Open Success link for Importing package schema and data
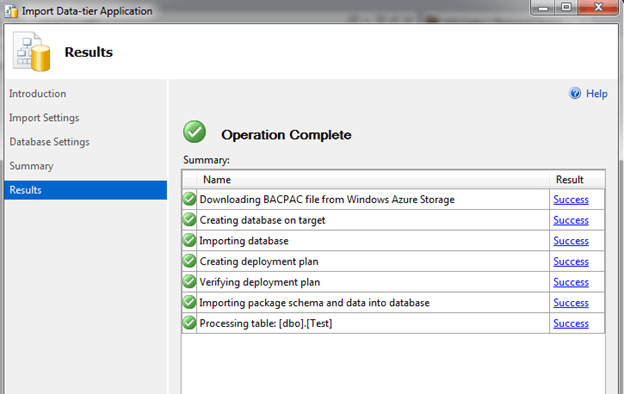The height and width of the screenshot is (394, 624). [571, 303]
